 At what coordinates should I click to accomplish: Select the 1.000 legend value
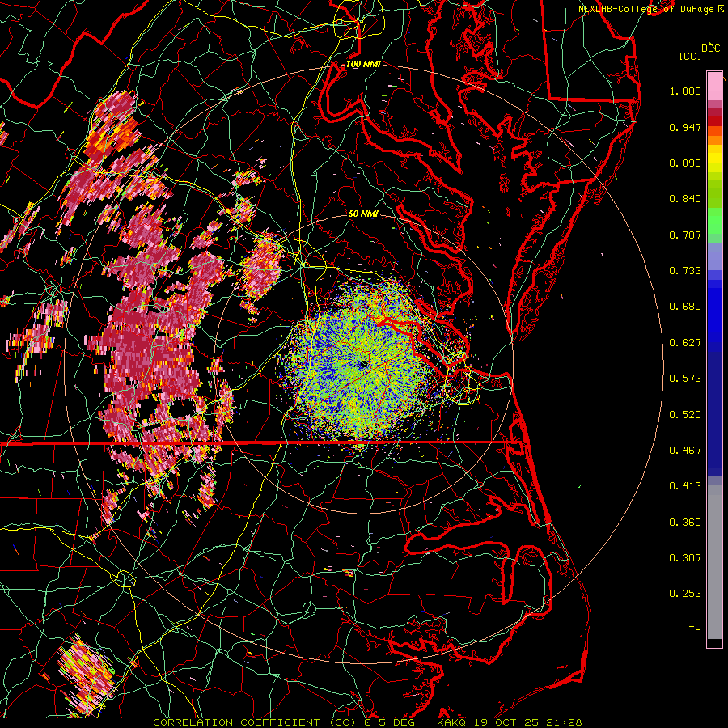tap(685, 91)
